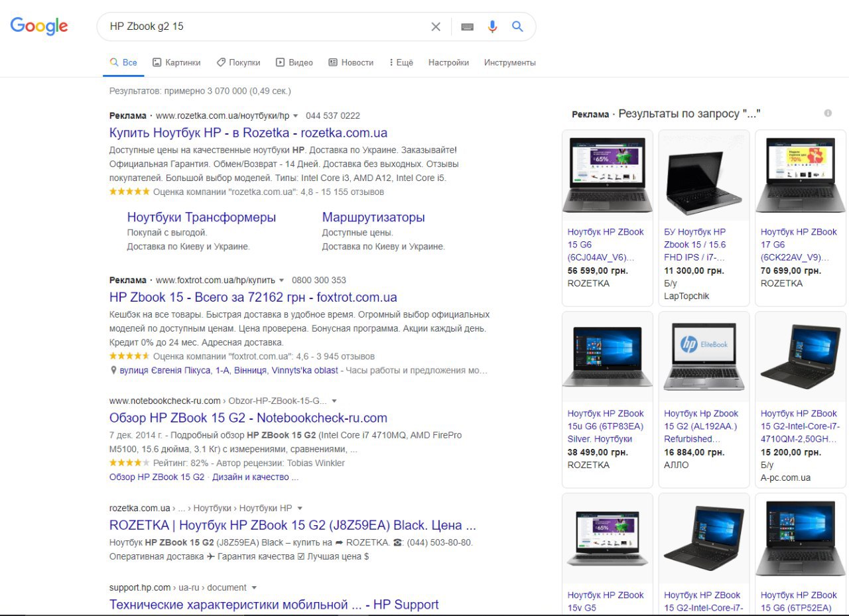The image size is (849, 616).
Task: Open Ноутбук HP ZBook 15v G5 title
Action: coord(606,601)
